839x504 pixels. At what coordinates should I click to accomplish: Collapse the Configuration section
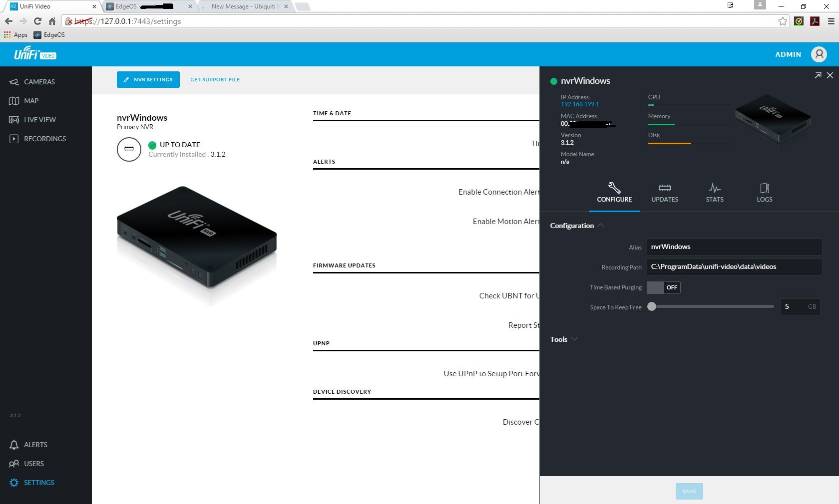coord(577,226)
